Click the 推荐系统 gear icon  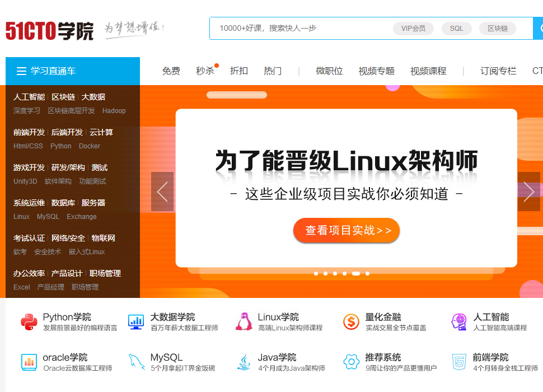(351, 362)
